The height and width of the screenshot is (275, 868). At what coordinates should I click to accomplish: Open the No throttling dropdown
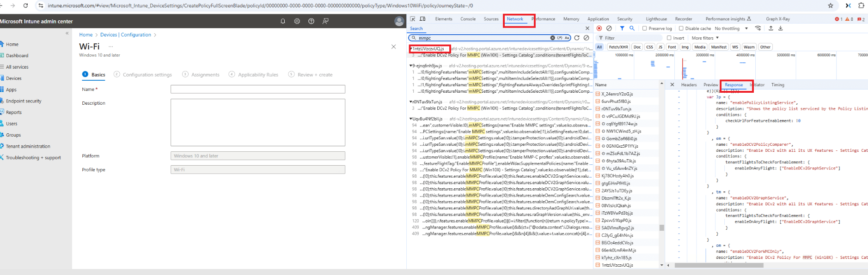pos(731,29)
